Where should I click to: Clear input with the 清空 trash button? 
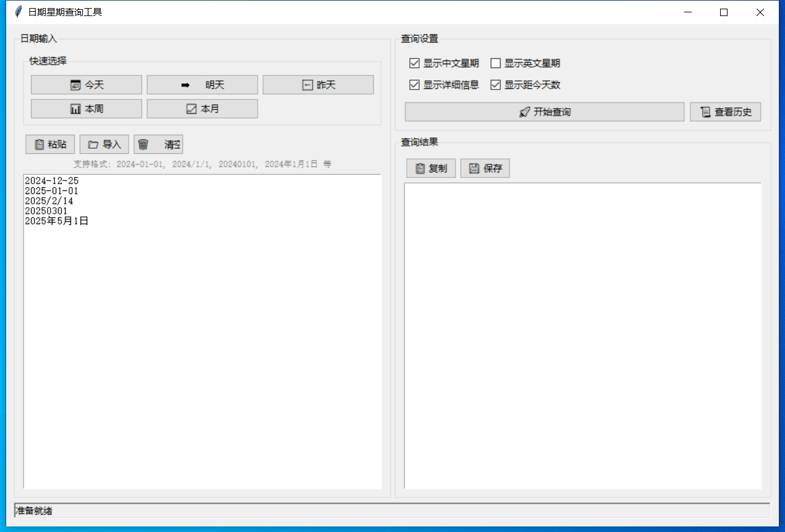coord(158,145)
